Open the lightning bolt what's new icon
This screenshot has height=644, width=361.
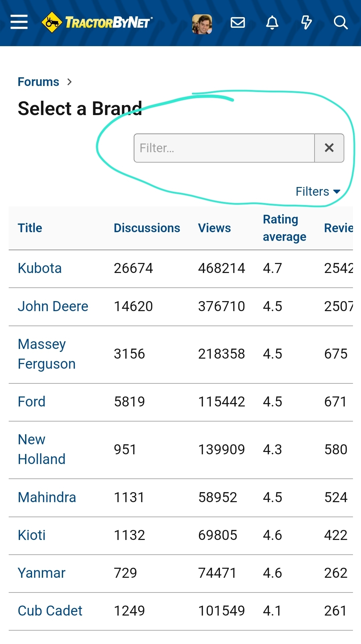[x=306, y=23]
